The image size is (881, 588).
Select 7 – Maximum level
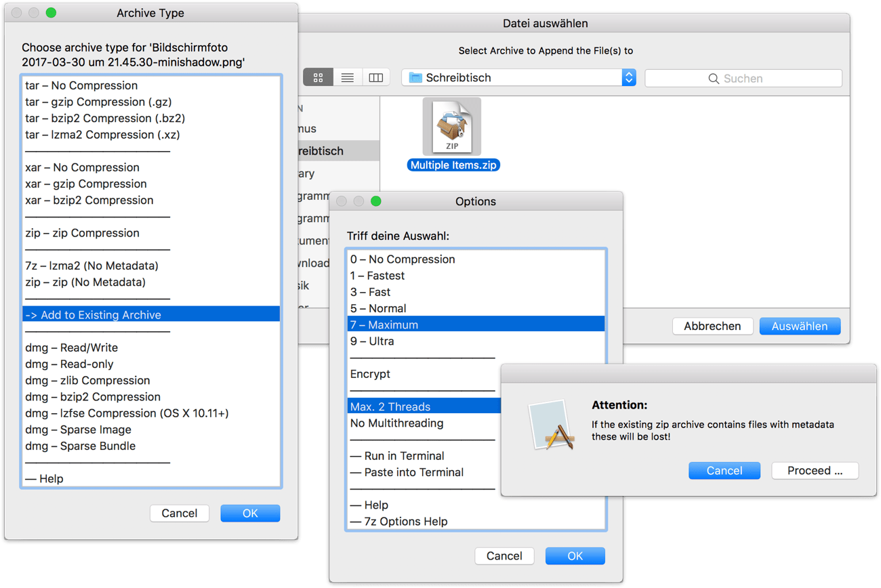click(476, 324)
